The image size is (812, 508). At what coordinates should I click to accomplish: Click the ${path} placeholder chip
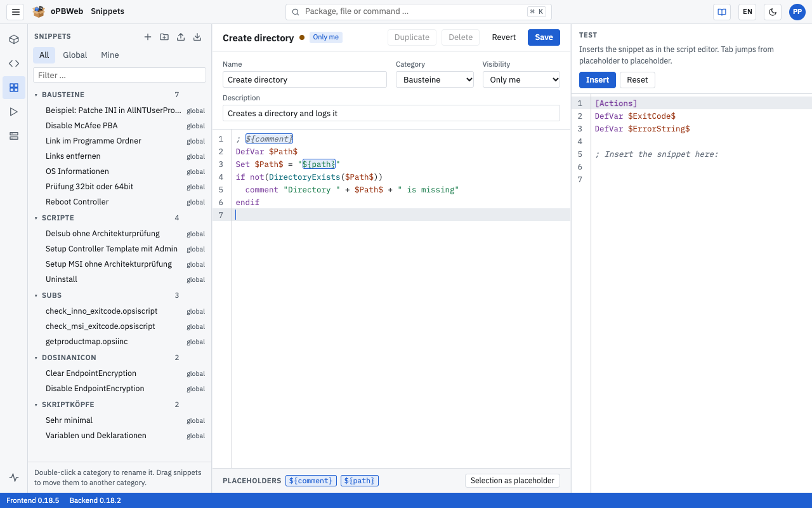point(360,481)
